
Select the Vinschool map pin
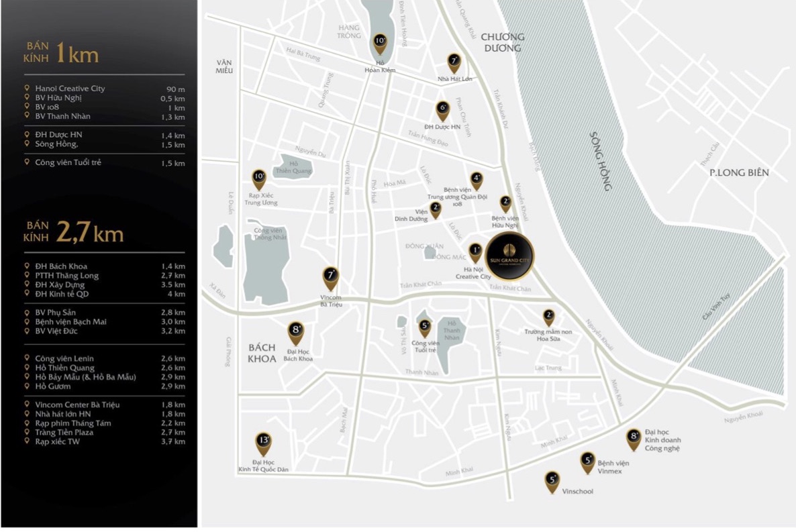point(552,481)
